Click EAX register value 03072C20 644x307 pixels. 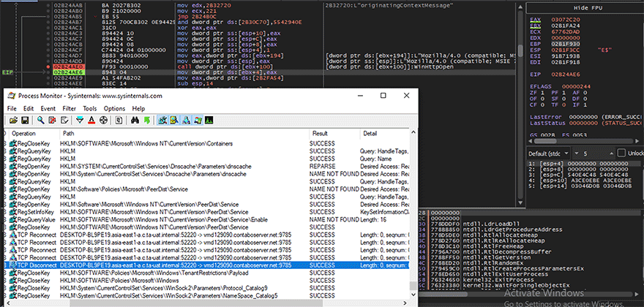point(566,19)
